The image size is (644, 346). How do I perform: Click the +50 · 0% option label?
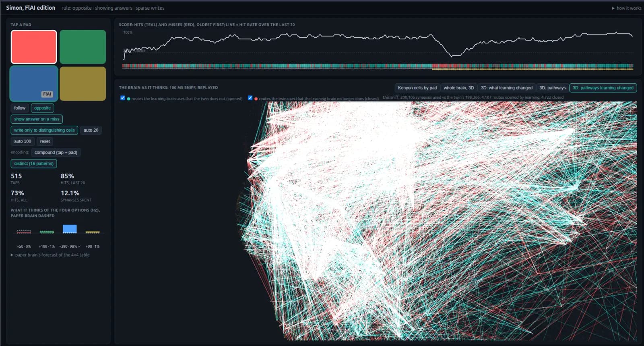click(x=24, y=246)
